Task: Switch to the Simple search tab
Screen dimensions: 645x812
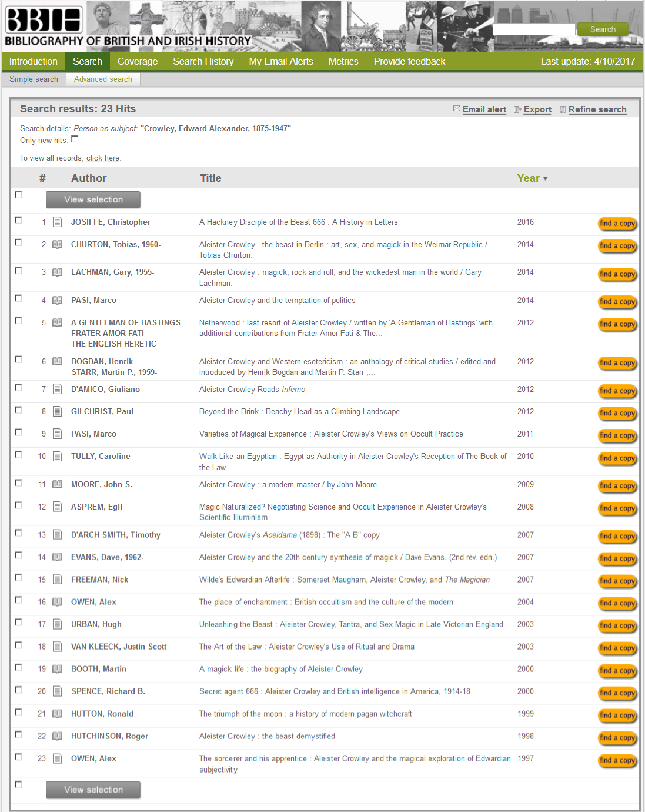Action: tap(34, 79)
